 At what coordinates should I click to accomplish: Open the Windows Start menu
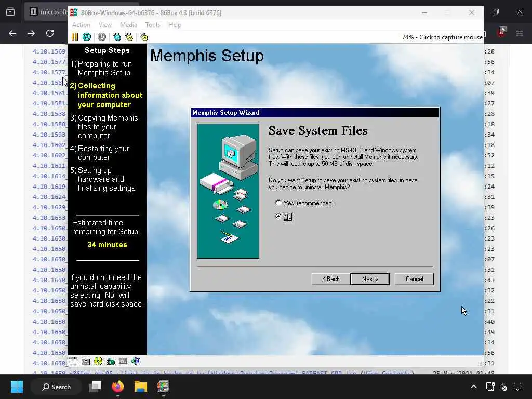[x=17, y=387]
